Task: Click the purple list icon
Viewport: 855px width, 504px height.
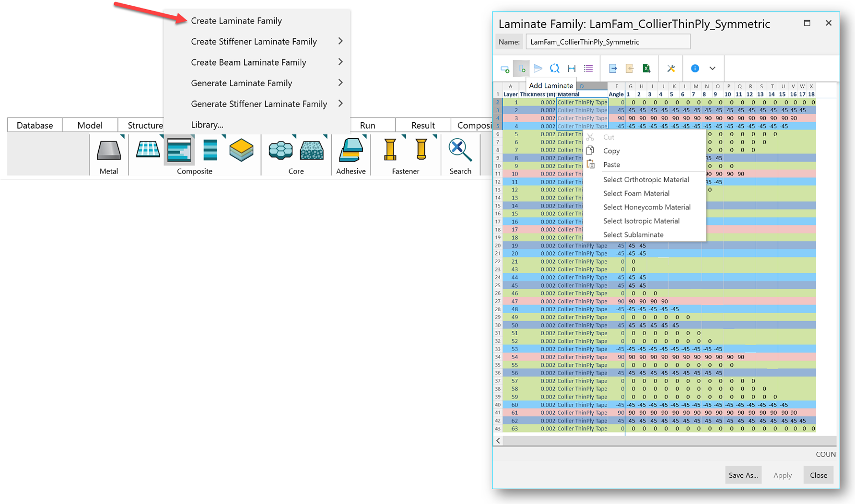Action: point(588,69)
